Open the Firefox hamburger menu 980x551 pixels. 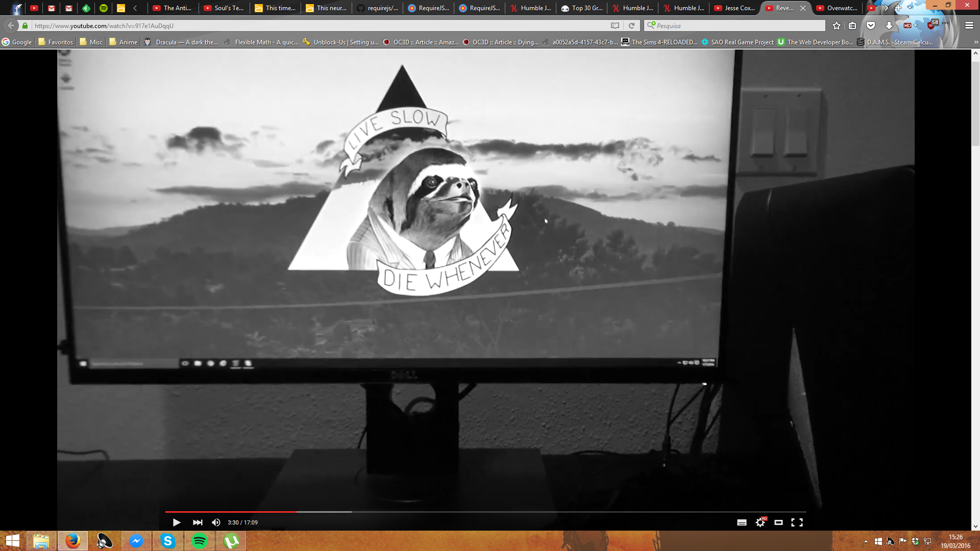click(969, 26)
